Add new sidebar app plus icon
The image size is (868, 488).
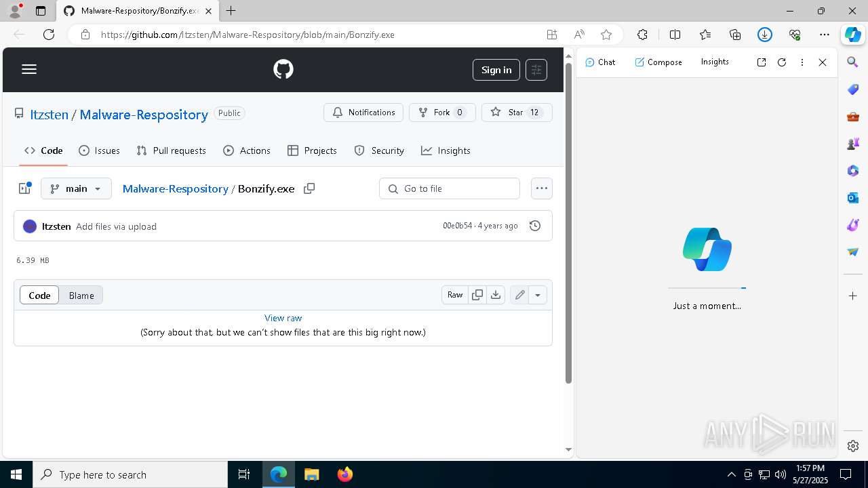[x=853, y=296]
